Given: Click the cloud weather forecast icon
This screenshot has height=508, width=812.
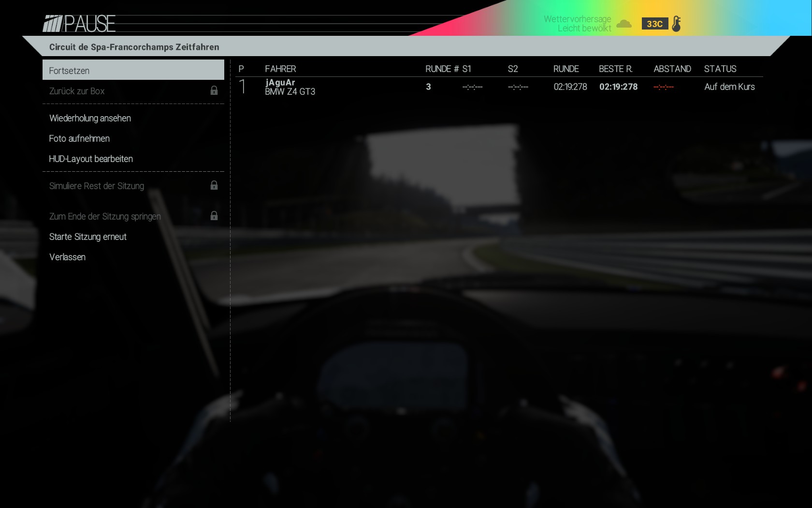Looking at the screenshot, I should click(x=624, y=24).
